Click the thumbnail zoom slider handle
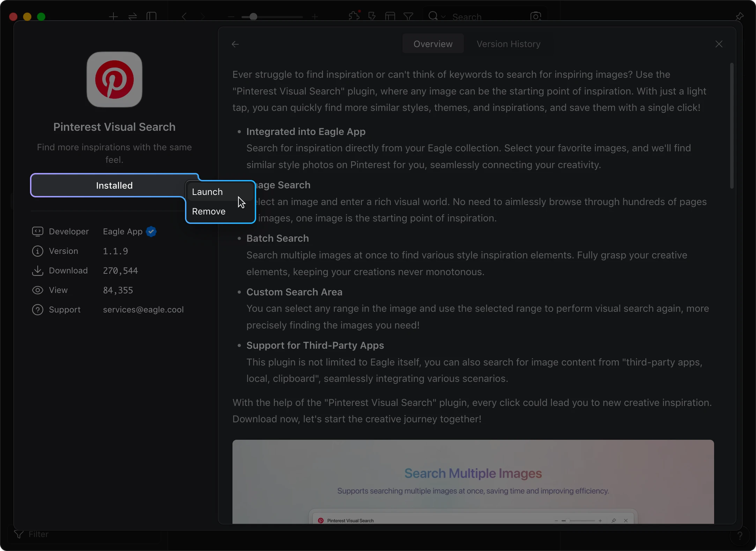 253,17
